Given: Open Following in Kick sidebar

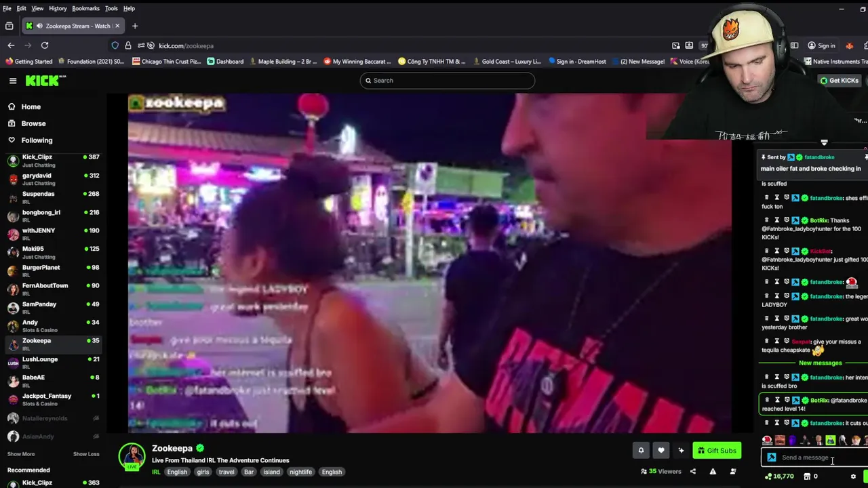Looking at the screenshot, I should click(x=53, y=140).
